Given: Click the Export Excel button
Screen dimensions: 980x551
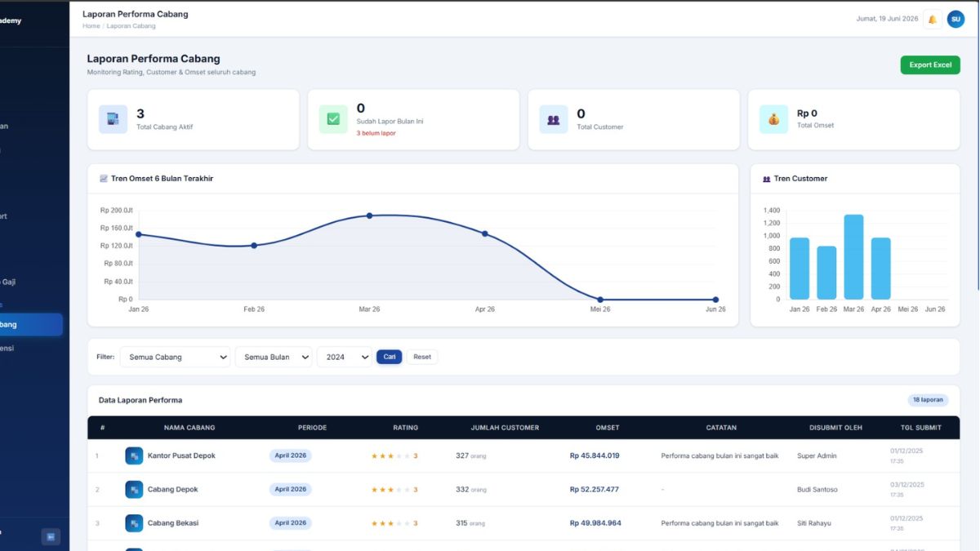Looking at the screenshot, I should [x=930, y=65].
